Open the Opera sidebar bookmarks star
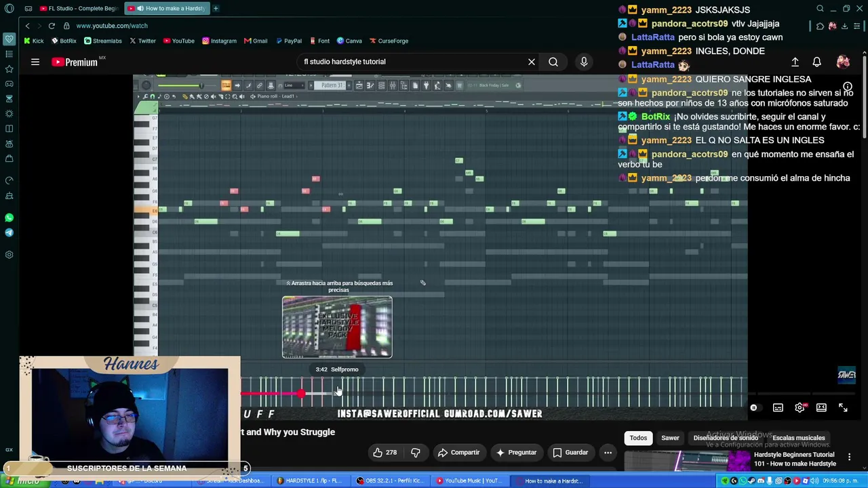Screen dimensions: 868x488 [x=9, y=69]
